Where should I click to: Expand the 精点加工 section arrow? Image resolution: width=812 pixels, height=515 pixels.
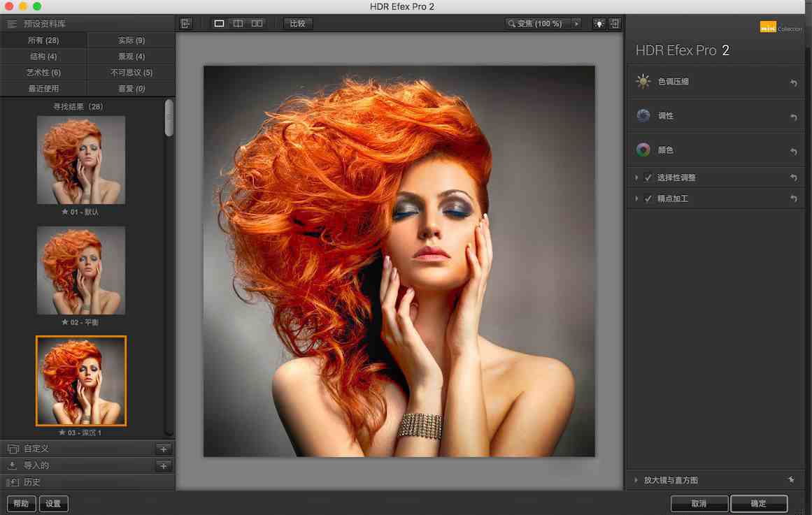[636, 198]
